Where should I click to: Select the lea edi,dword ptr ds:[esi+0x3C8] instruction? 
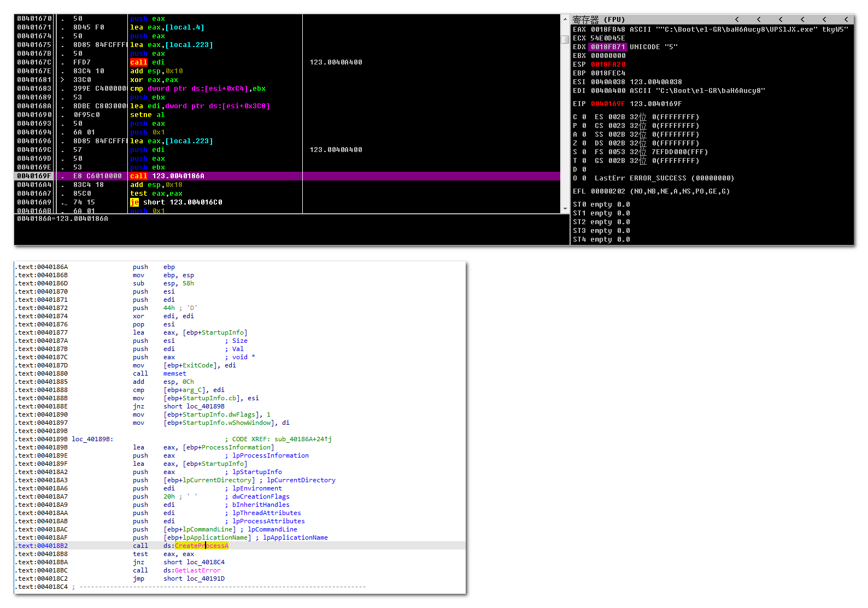click(x=200, y=106)
